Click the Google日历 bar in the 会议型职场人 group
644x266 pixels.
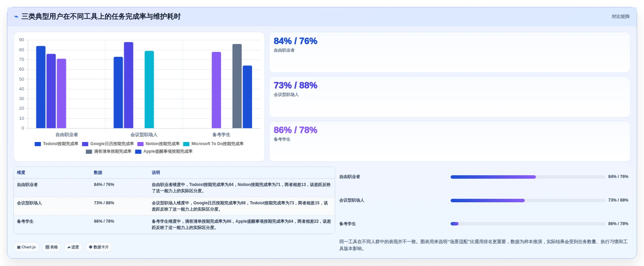(x=129, y=85)
